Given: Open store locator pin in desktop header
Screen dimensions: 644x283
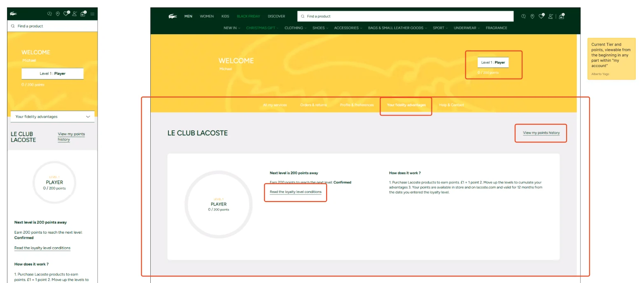Looking at the screenshot, I should [532, 16].
